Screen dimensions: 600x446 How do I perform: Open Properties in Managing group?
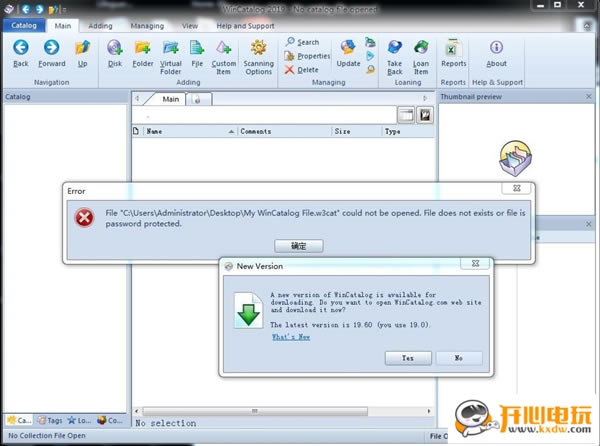pyautogui.click(x=307, y=56)
